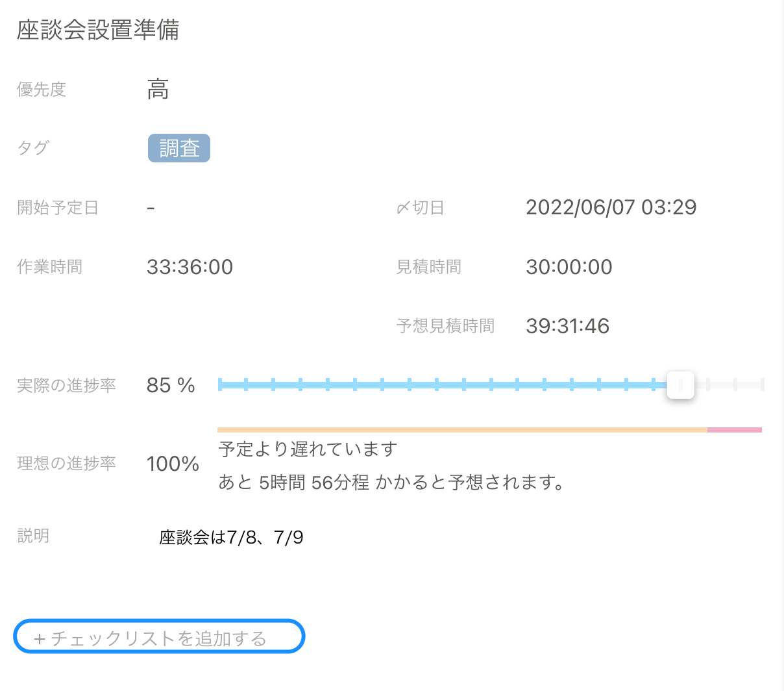Click the タグ field label
The height and width of the screenshot is (691, 784).
(x=32, y=148)
